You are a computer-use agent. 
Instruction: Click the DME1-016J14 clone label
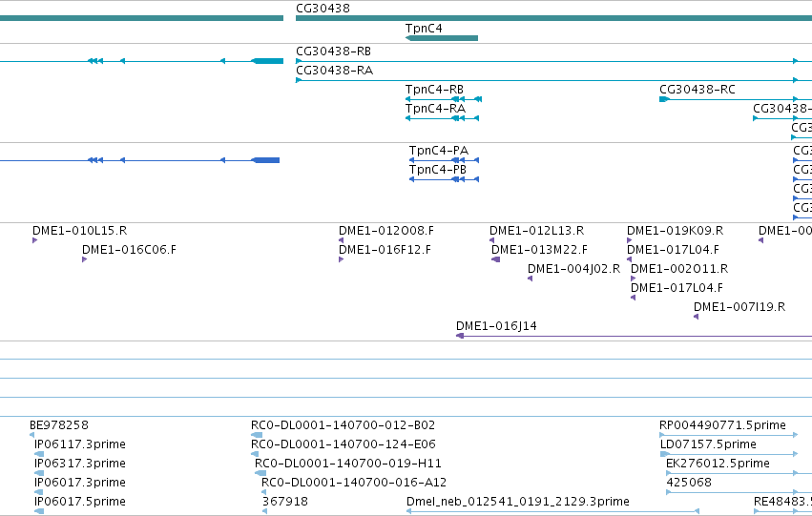pyautogui.click(x=496, y=326)
